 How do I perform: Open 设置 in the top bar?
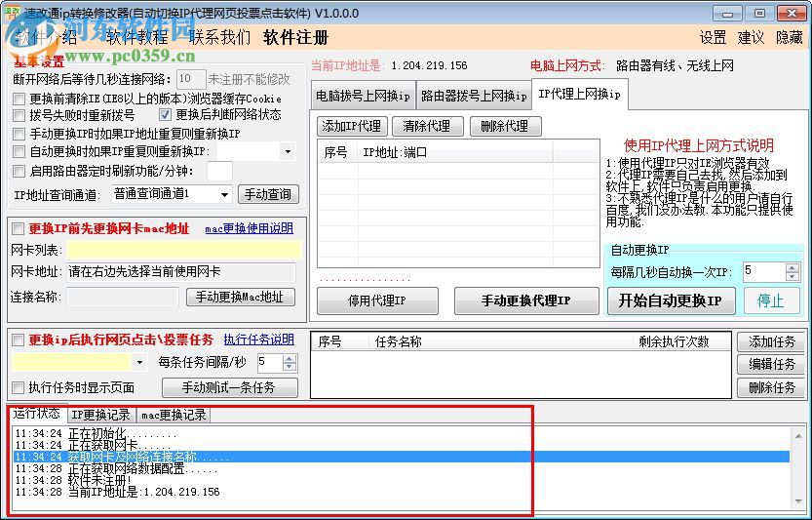[714, 37]
